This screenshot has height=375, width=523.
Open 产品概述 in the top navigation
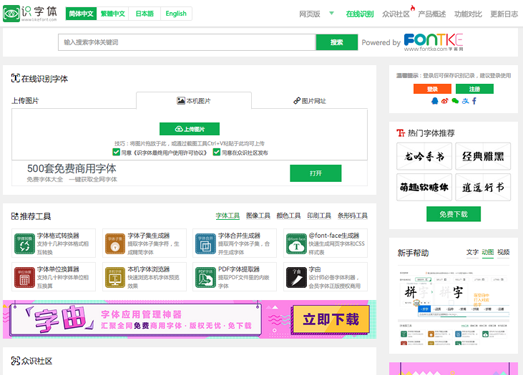[x=432, y=14]
